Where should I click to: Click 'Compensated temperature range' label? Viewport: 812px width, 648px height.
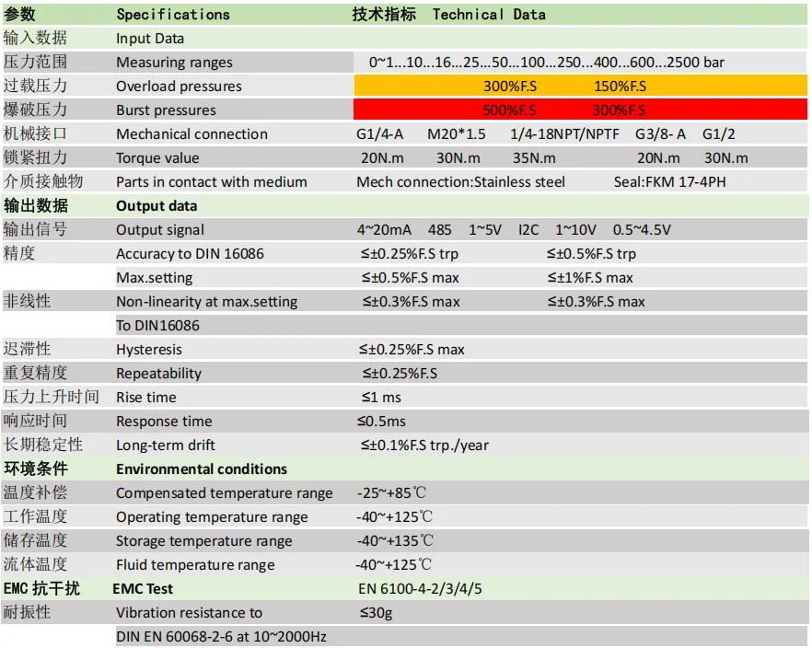pos(225,493)
